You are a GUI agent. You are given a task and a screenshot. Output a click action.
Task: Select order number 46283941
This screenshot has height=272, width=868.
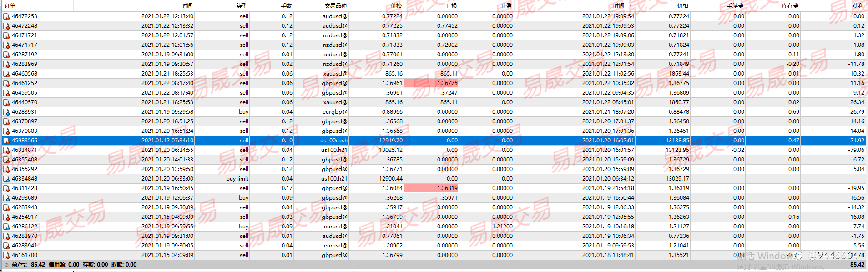point(25,246)
